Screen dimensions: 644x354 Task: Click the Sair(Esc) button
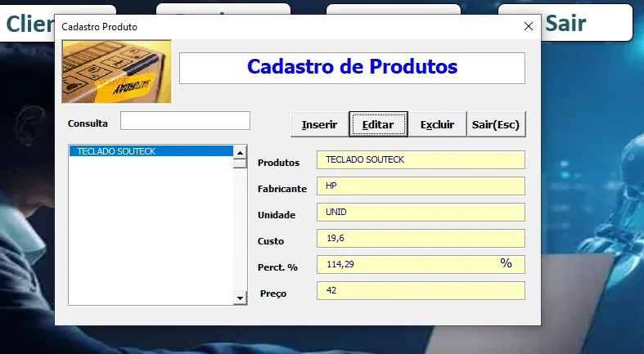coord(496,124)
